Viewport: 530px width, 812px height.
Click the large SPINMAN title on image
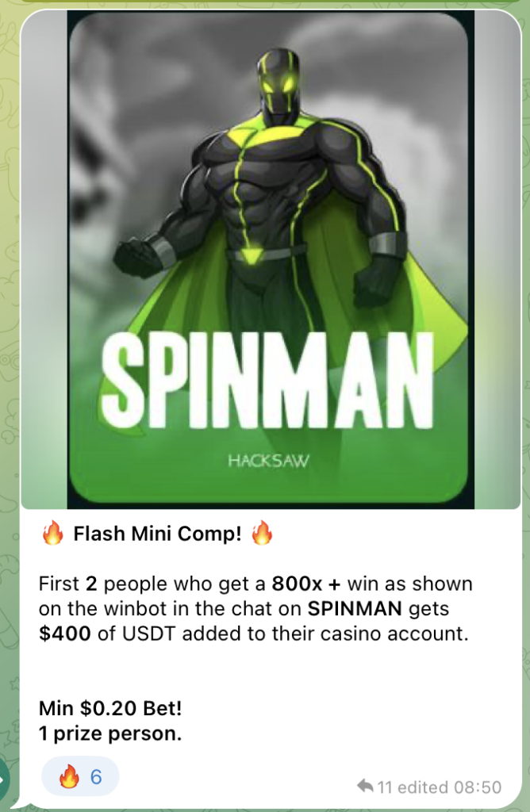click(x=267, y=381)
